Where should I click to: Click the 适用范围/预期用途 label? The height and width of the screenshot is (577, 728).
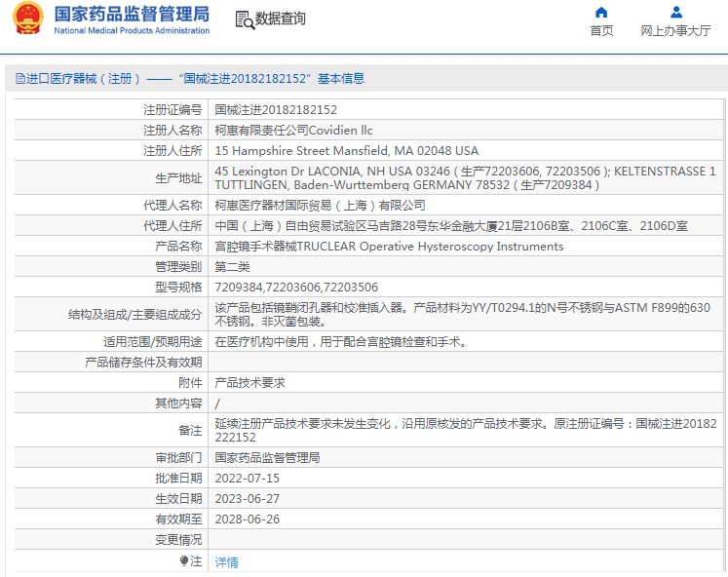click(153, 342)
